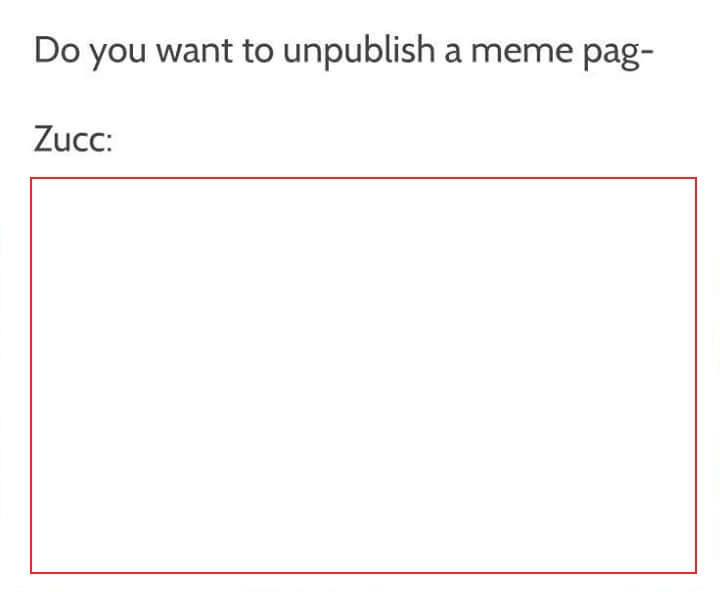This screenshot has height=592, width=720.
Task: Click the word "to" before unpublish
Action: coord(258,51)
